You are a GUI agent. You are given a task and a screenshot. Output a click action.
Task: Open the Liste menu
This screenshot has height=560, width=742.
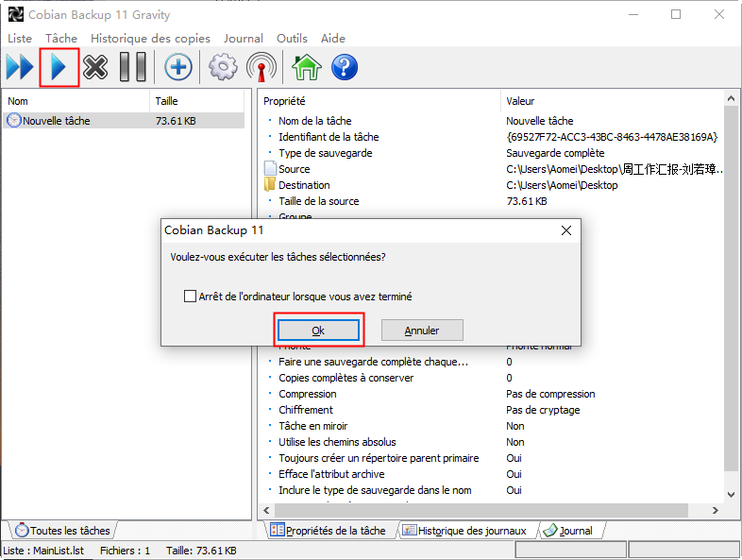click(20, 39)
